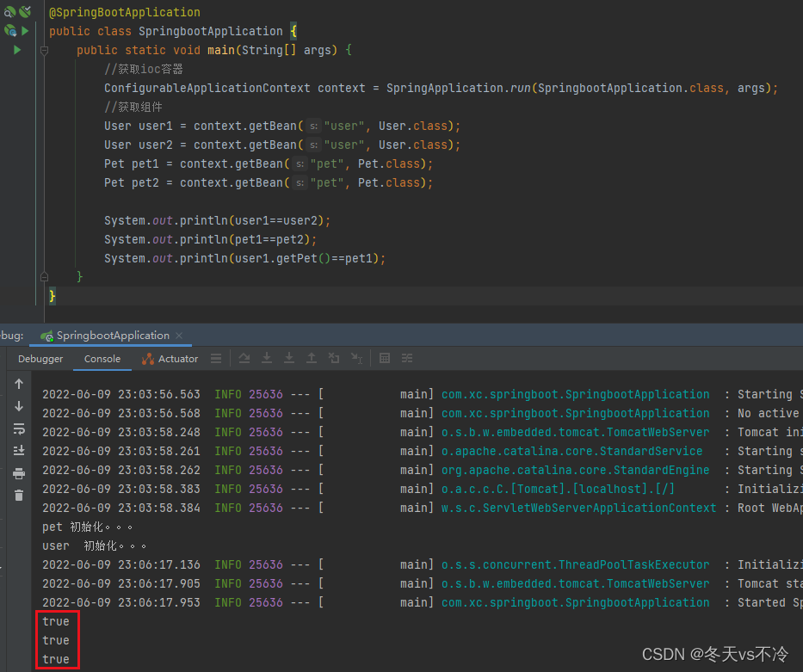Click the 's:' parameter hint on pet2 line

[x=300, y=183]
